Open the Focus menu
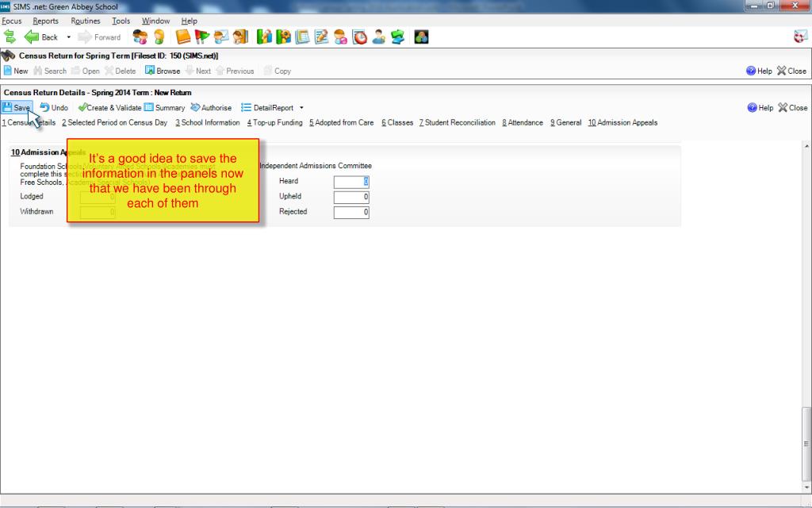 click(12, 21)
